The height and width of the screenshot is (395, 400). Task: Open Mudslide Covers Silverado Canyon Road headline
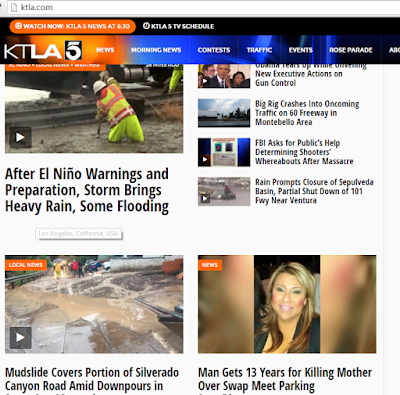[x=92, y=380]
